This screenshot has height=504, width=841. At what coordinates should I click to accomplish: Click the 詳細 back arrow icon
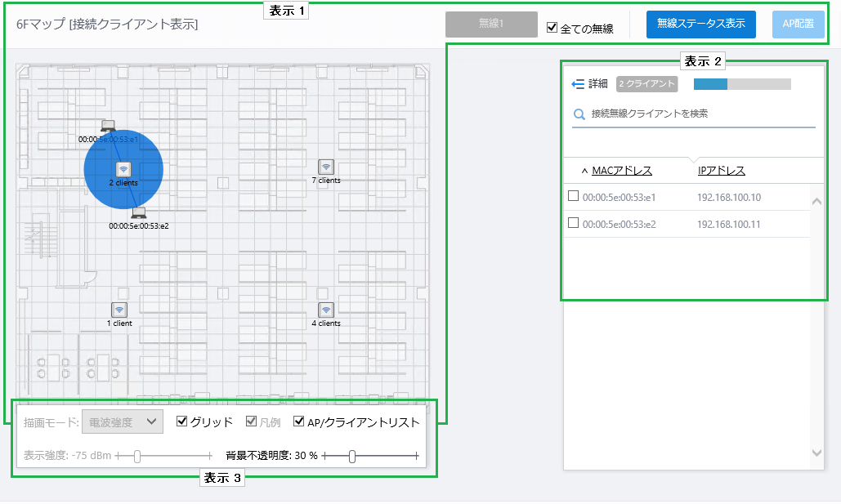(578, 84)
